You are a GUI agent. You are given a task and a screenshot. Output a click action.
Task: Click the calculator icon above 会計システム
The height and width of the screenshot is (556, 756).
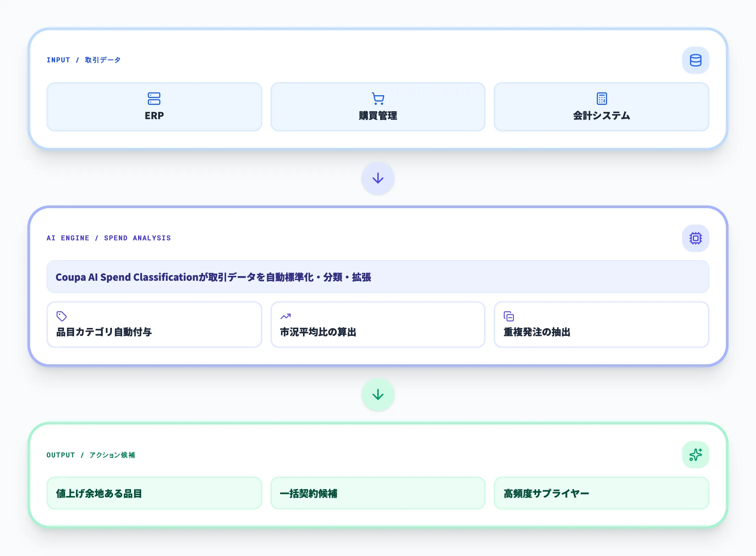(602, 99)
